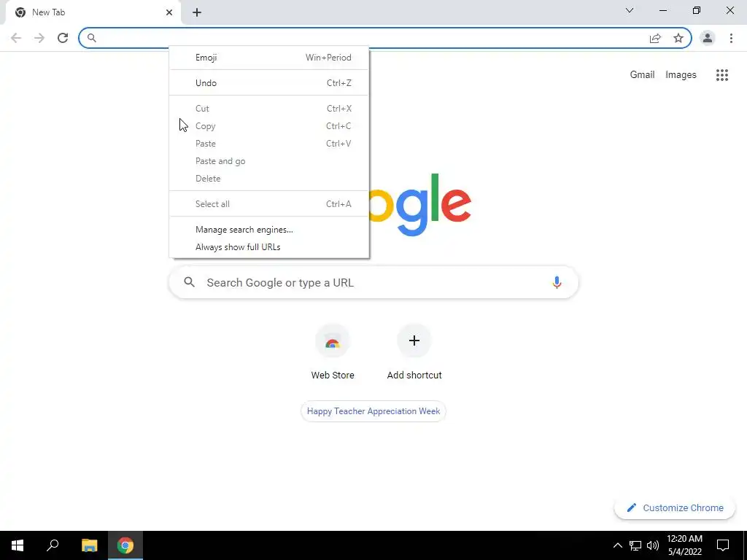Toggle Always show full URLs
The height and width of the screenshot is (560, 747).
click(269, 247)
